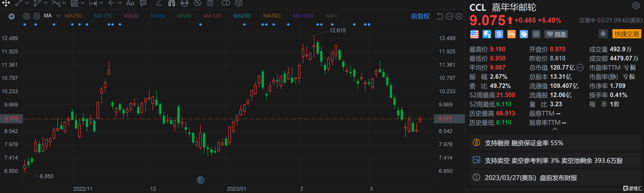Click the MA1000 legend label
644x193 pixels.
click(303, 16)
